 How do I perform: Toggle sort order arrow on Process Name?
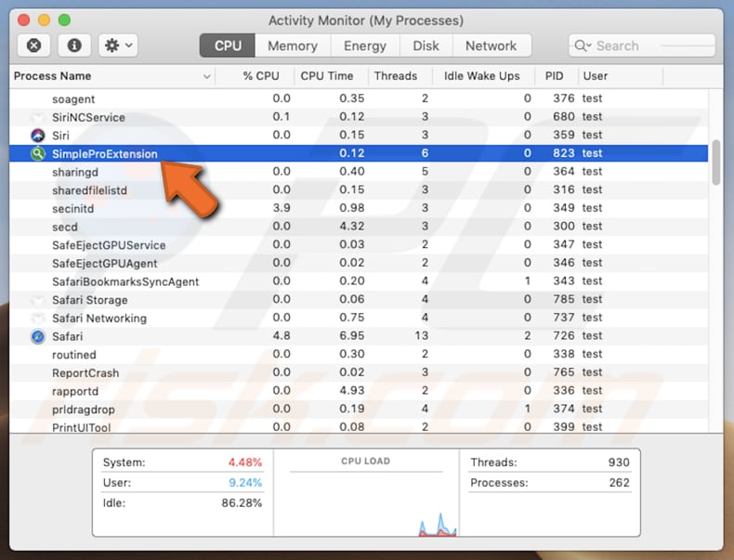click(x=206, y=76)
